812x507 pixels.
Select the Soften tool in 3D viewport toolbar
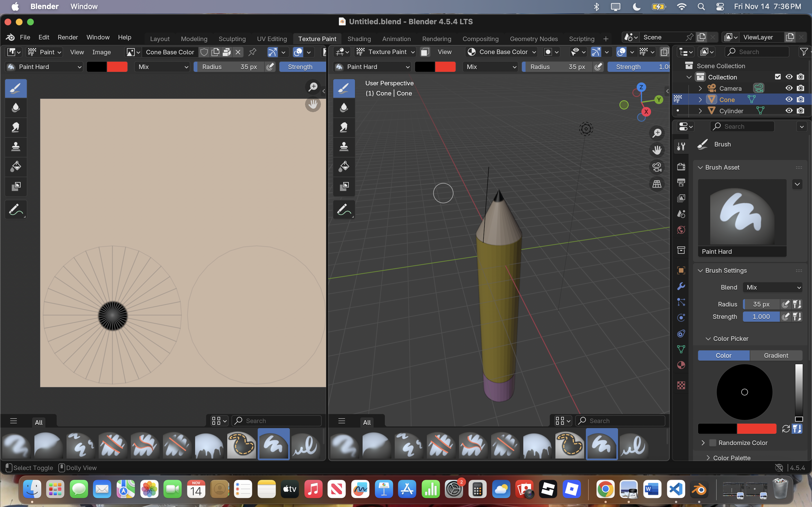[x=344, y=108]
